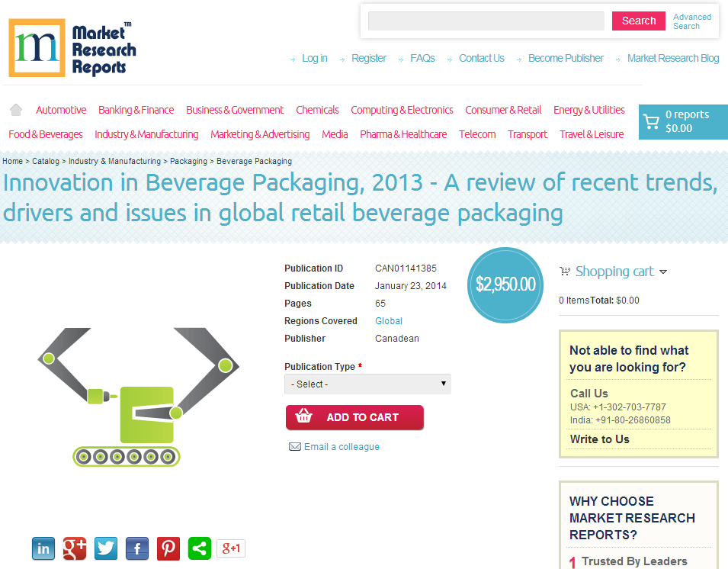Open Energy & Utilities category
The image size is (728, 569).
588,110
